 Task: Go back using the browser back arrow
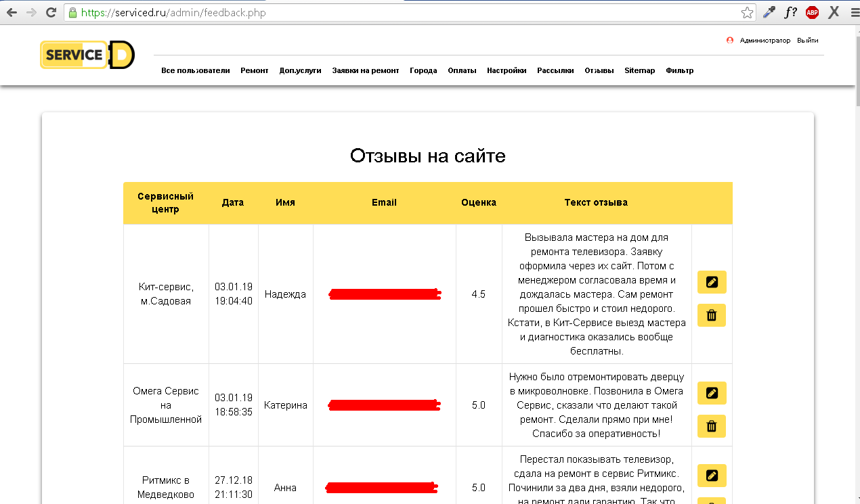[12, 12]
